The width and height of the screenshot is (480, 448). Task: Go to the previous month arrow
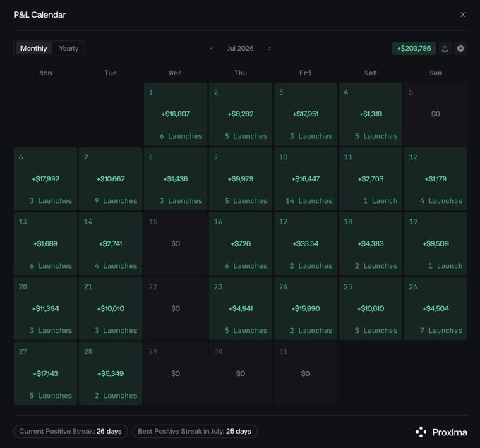click(x=212, y=49)
